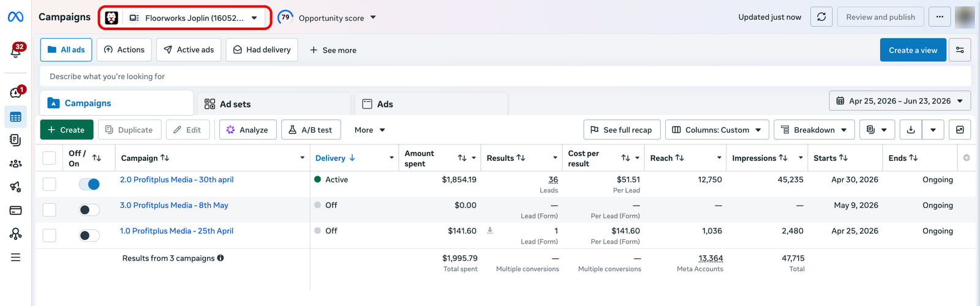The image size is (980, 306).
Task: Open the date range Apr 25 – Jun 23 picker
Action: pyautogui.click(x=900, y=101)
